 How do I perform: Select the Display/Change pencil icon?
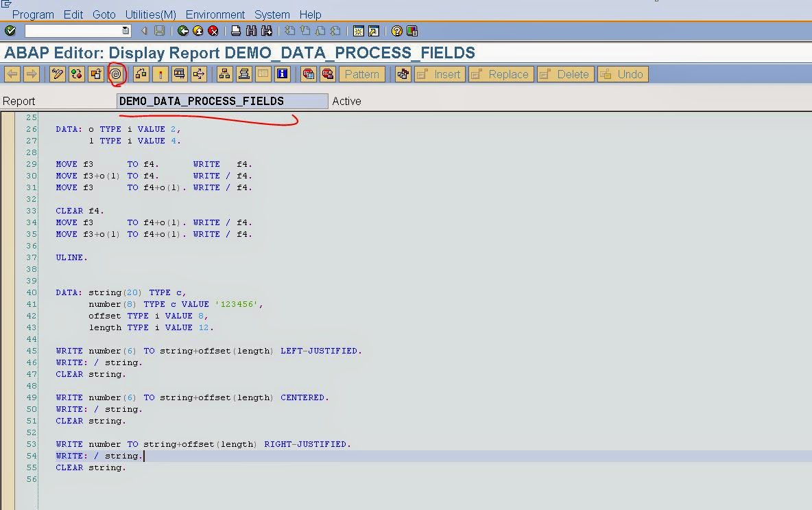58,73
